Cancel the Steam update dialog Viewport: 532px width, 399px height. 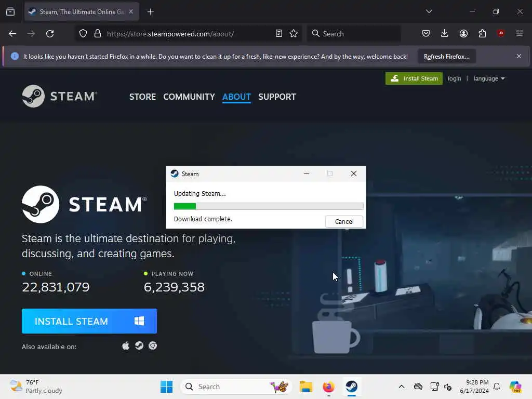[x=344, y=221]
